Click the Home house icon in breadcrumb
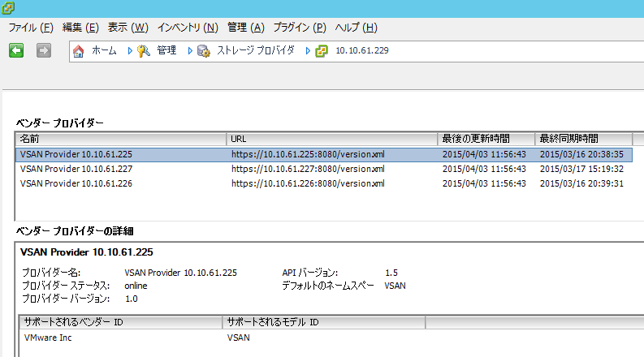The image size is (644, 357). pyautogui.click(x=78, y=51)
